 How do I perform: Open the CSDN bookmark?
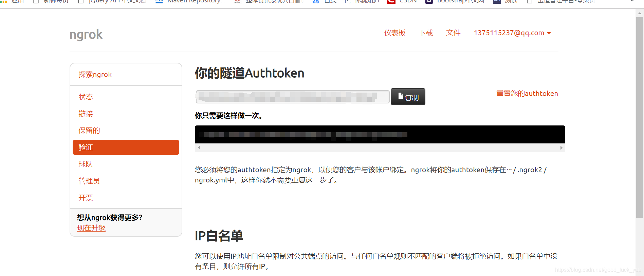402,1
